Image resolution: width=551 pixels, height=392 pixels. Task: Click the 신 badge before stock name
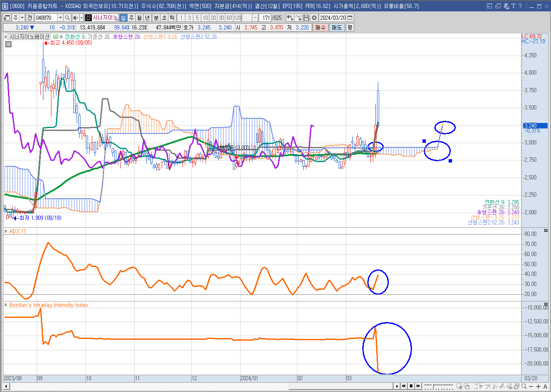point(88,18)
